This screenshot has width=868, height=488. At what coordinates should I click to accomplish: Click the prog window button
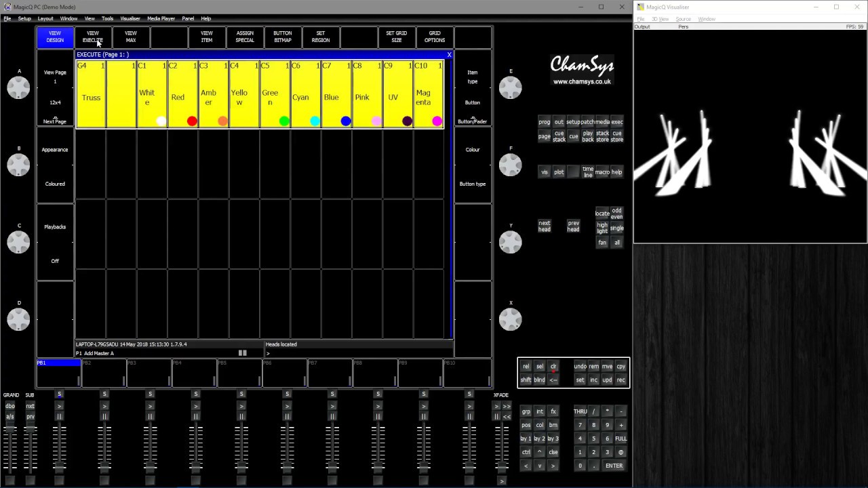[x=545, y=122]
